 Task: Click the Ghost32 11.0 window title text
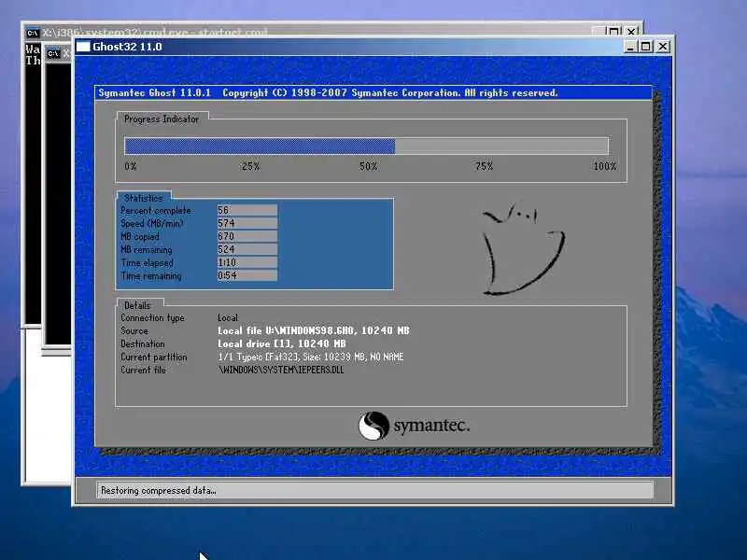pyautogui.click(x=127, y=47)
